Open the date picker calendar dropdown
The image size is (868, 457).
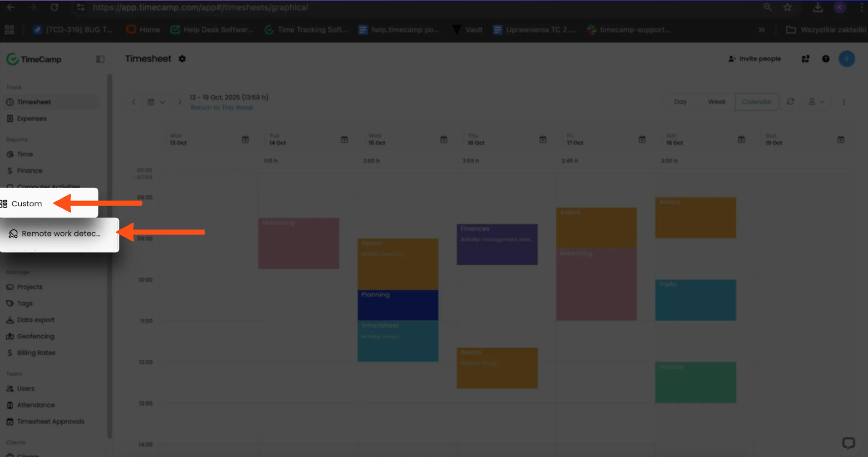point(156,102)
